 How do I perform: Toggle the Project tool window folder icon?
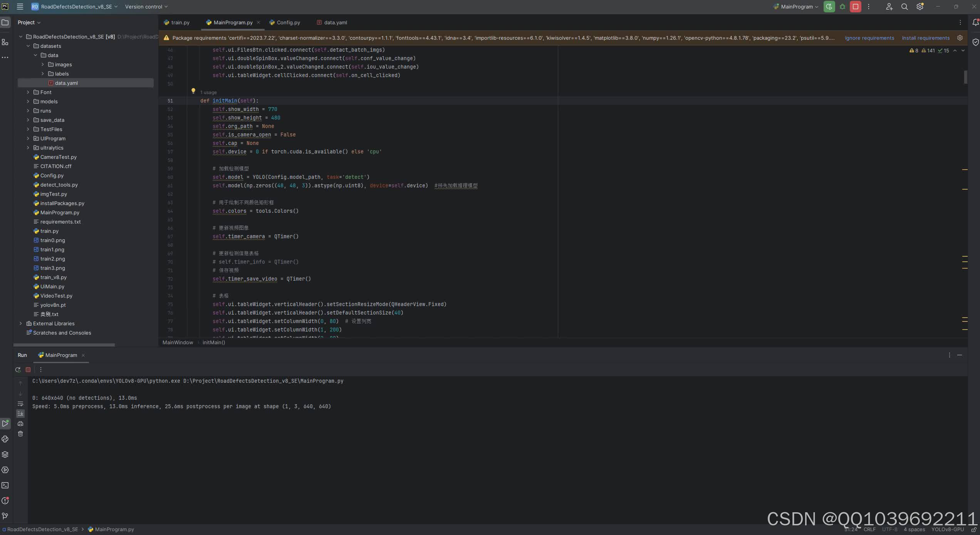pos(5,22)
